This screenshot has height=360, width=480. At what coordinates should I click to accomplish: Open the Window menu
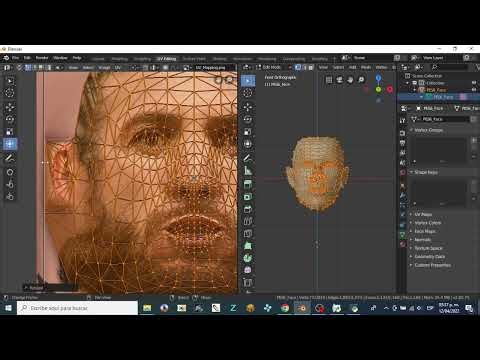(x=60, y=58)
